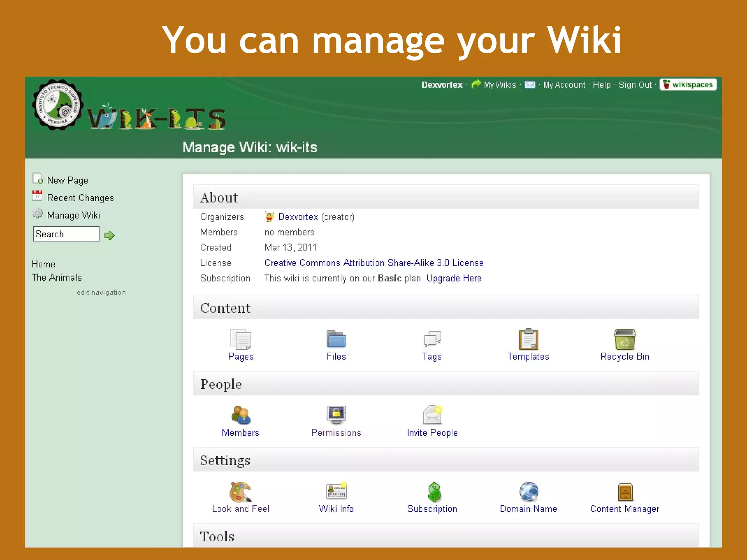Click Help in the top bar
Viewport: 747px width, 560px height.
click(601, 85)
